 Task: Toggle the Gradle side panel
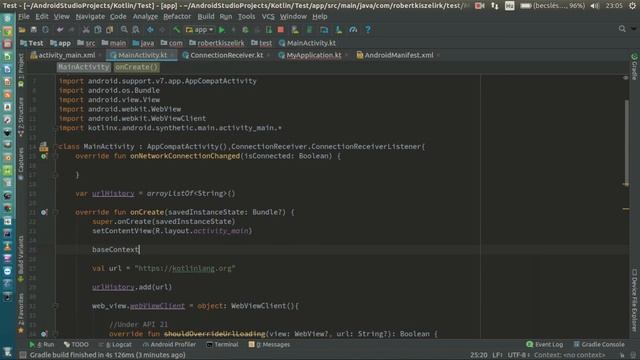pos(634,67)
